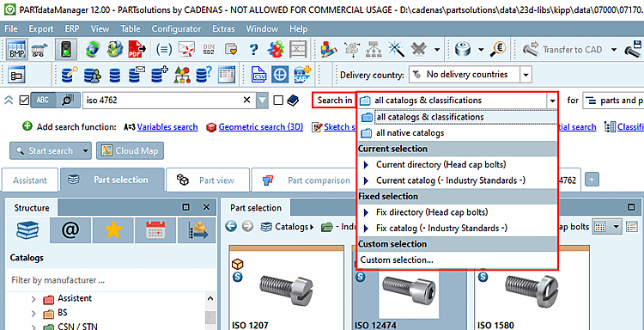Image resolution: width=644 pixels, height=330 pixels.
Task: Open the dropdown arrow next to gray X icon
Action: pyautogui.click(x=437, y=50)
